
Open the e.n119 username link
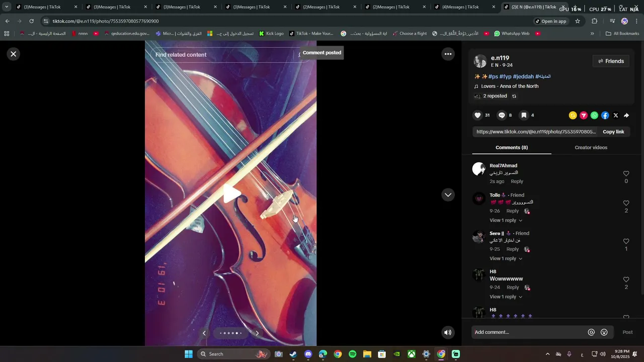click(x=500, y=58)
